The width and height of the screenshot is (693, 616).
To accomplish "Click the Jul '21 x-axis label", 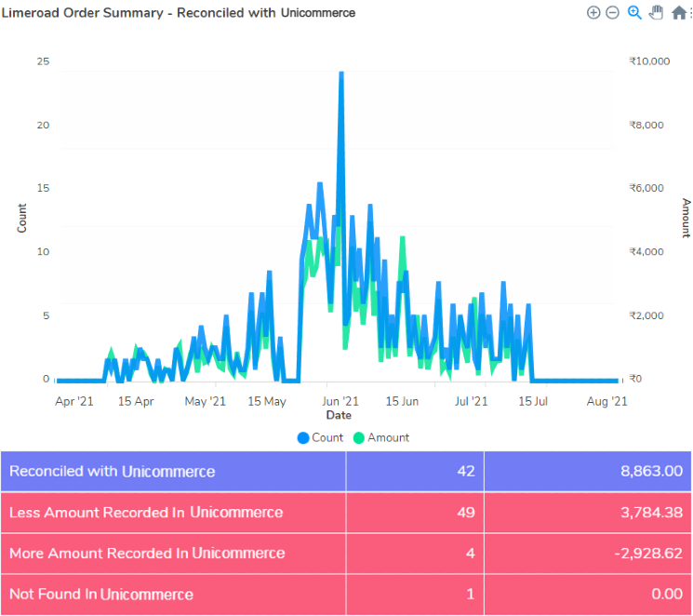I will pyautogui.click(x=471, y=402).
